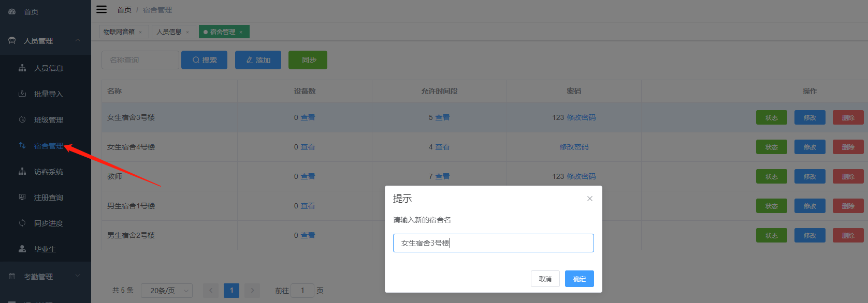
Task: Close the 物联网音箱 tab
Action: (x=140, y=32)
